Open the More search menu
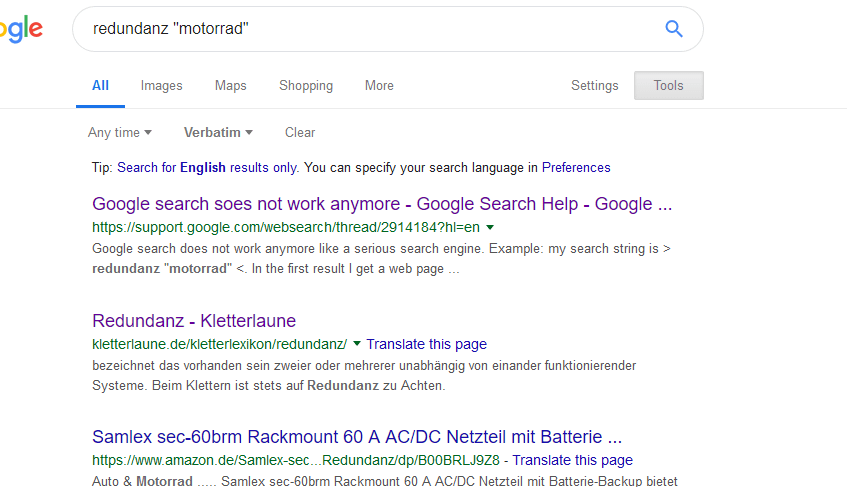847x487 pixels. tap(379, 86)
